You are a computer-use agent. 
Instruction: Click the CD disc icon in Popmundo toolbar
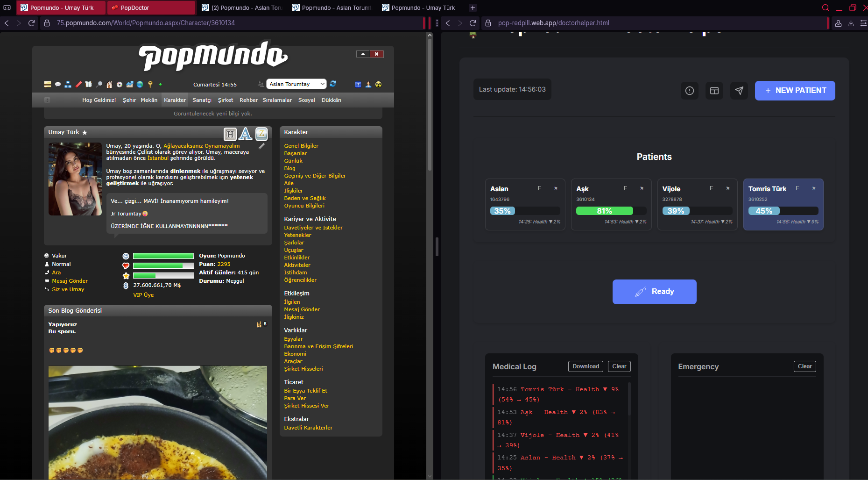click(x=120, y=85)
